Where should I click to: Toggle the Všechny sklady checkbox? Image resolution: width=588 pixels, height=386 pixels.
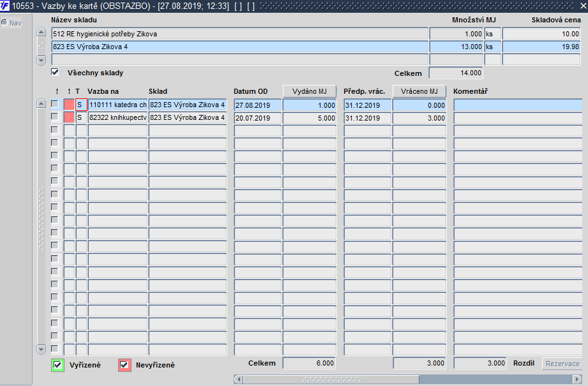(x=55, y=72)
